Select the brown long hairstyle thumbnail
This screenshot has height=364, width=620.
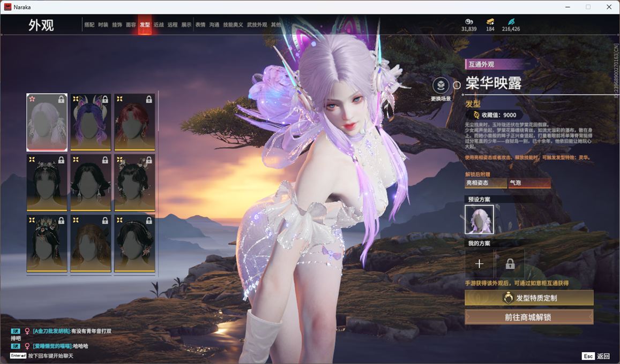click(91, 244)
